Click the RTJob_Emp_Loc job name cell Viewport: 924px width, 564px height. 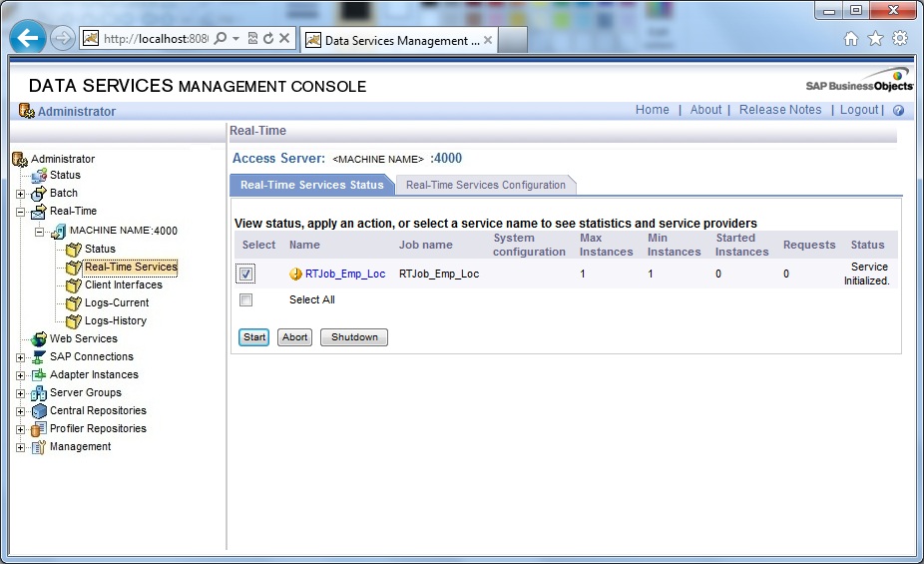439,275
